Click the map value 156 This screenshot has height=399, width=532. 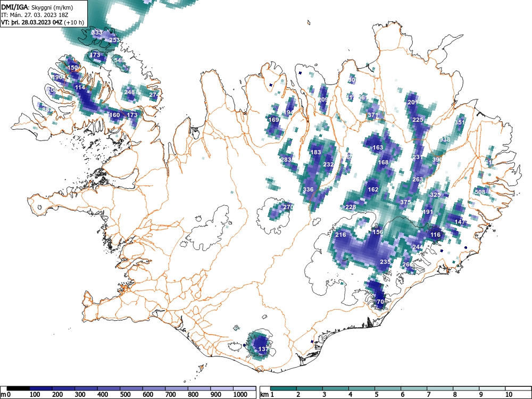378,232
